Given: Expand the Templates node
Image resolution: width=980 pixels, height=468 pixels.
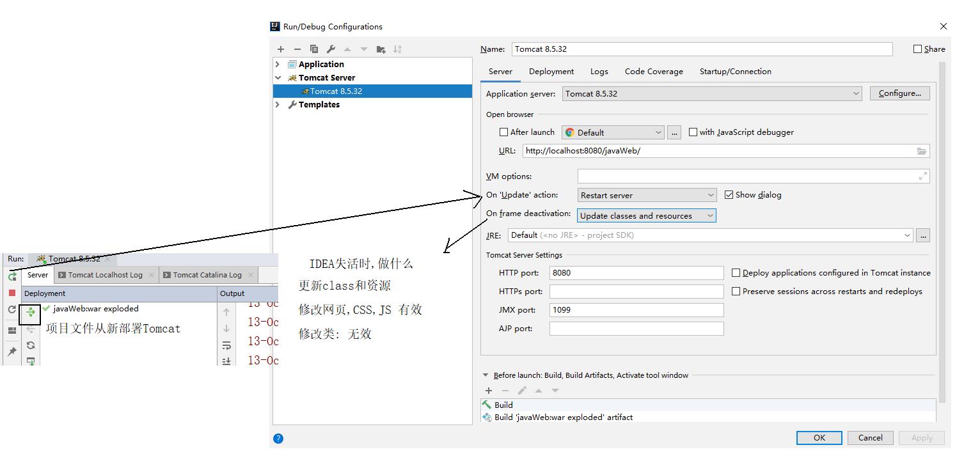Looking at the screenshot, I should [x=278, y=104].
